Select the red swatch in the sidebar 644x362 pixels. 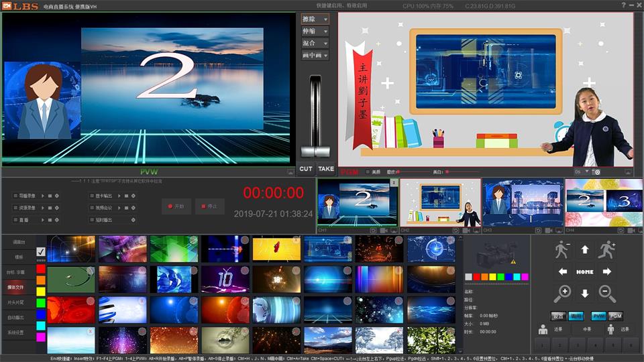point(41,269)
